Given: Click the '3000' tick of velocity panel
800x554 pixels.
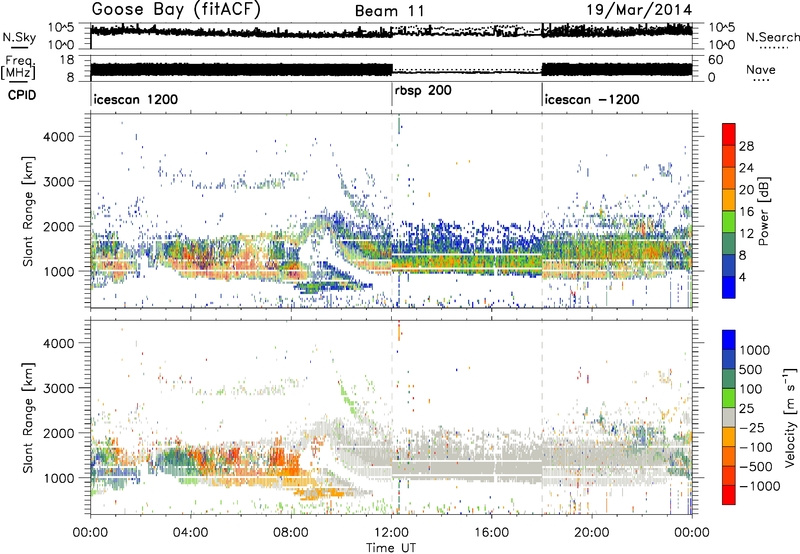Looking at the screenshot, I should pyautogui.click(x=60, y=388).
